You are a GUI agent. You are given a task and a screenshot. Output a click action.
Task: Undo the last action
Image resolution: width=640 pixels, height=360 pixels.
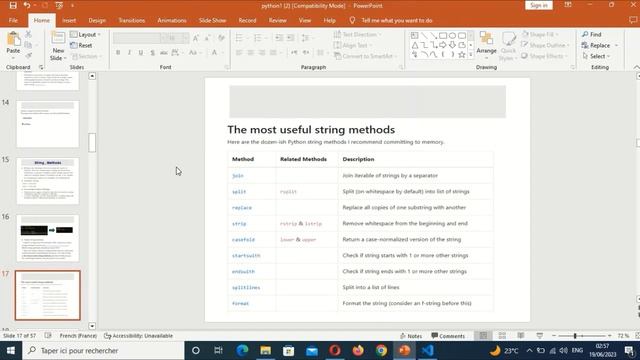tap(27, 5)
